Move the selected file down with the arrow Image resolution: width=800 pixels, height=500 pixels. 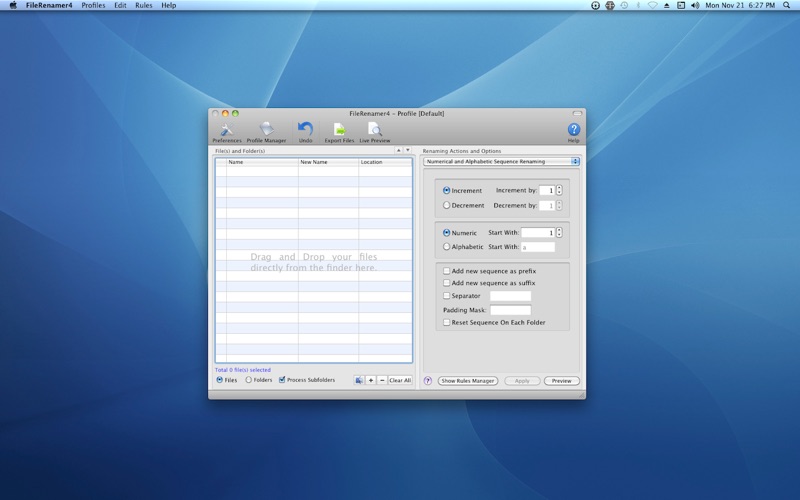point(408,151)
